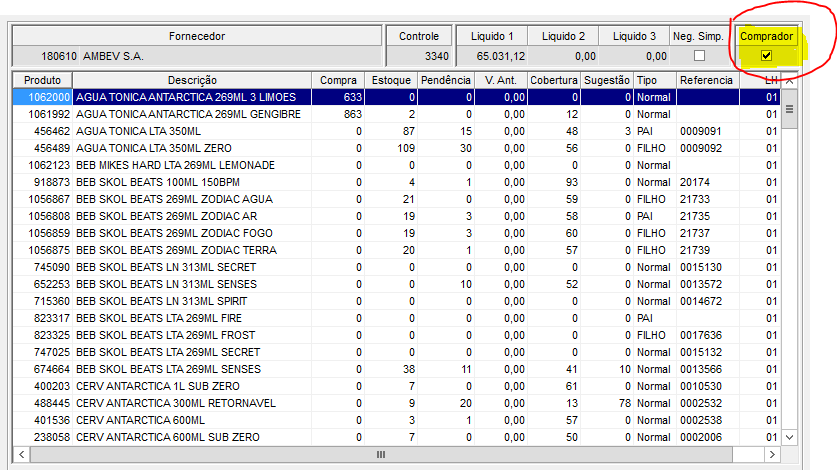
Task: Select row BEB SKOL BEATS LN 313ML SECRET
Action: [x=397, y=267]
